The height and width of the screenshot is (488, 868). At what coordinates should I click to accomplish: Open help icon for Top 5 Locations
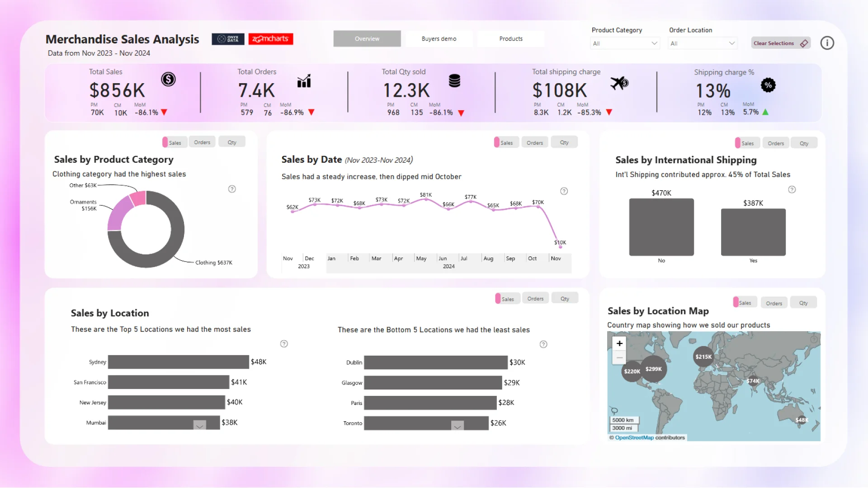284,344
